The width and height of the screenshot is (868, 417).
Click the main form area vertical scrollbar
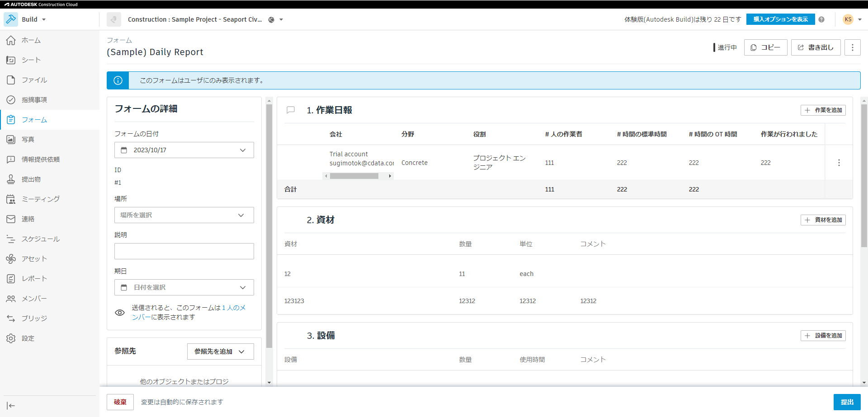point(864,176)
